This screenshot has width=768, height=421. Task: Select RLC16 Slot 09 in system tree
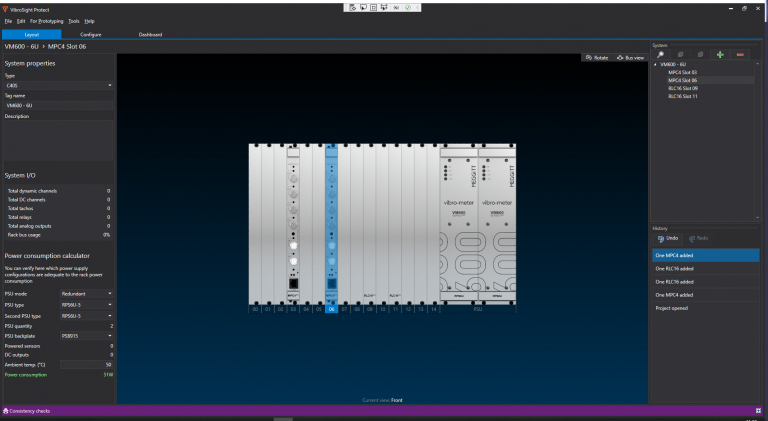click(683, 88)
